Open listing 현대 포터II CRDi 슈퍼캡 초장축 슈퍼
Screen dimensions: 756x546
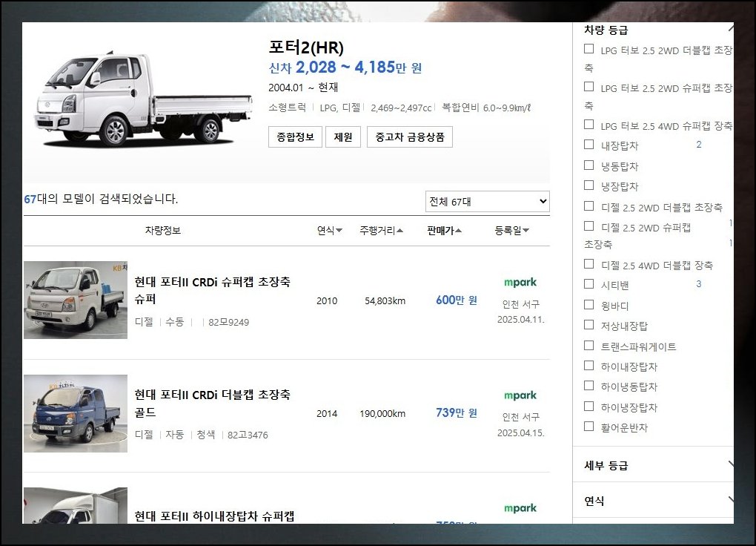coord(212,290)
